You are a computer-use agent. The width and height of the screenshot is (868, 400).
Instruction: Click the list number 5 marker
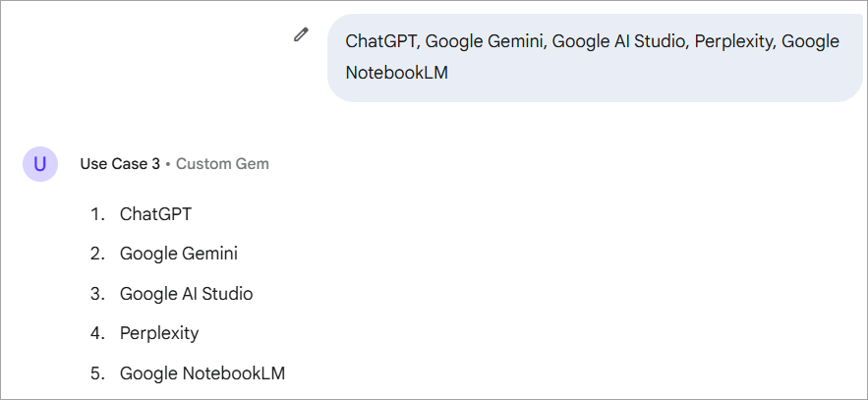tap(96, 373)
